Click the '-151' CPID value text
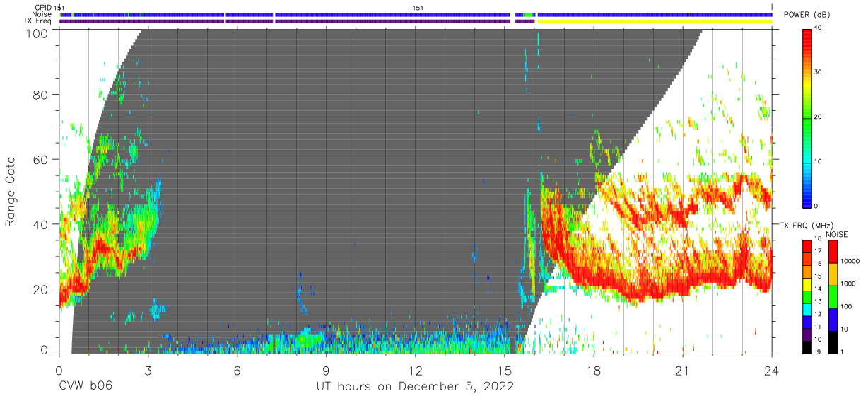Screen dimensions: 868x401 416,8
